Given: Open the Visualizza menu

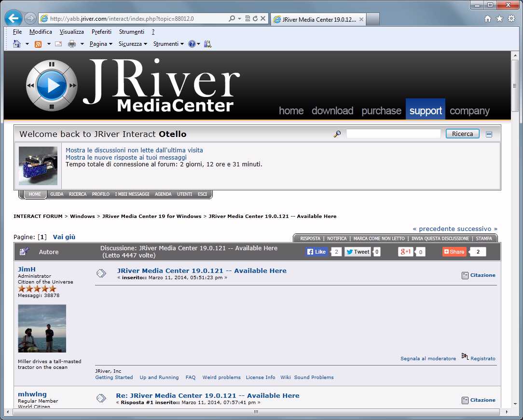Looking at the screenshot, I should pos(72,32).
